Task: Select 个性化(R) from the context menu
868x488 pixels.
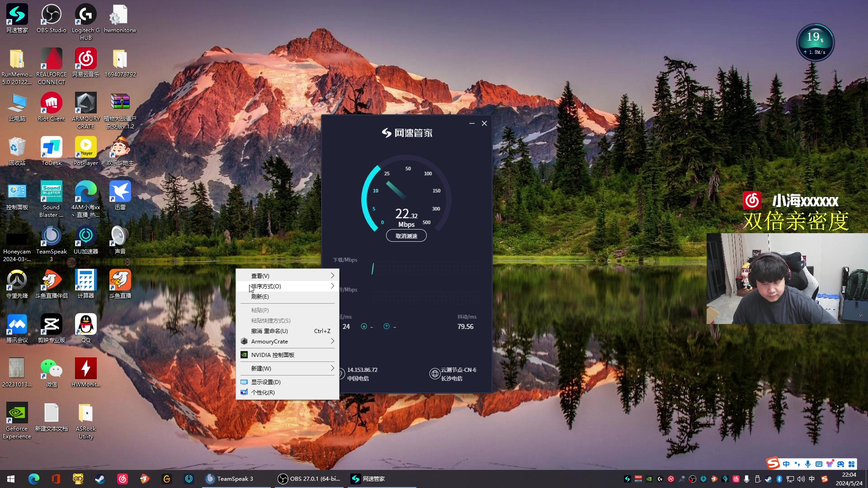Action: [x=263, y=393]
